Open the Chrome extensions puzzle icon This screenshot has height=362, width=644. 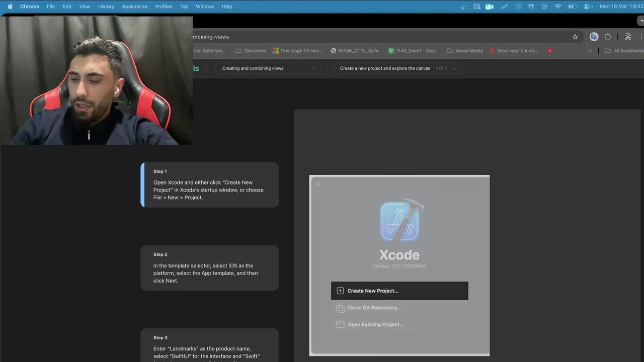tap(608, 37)
